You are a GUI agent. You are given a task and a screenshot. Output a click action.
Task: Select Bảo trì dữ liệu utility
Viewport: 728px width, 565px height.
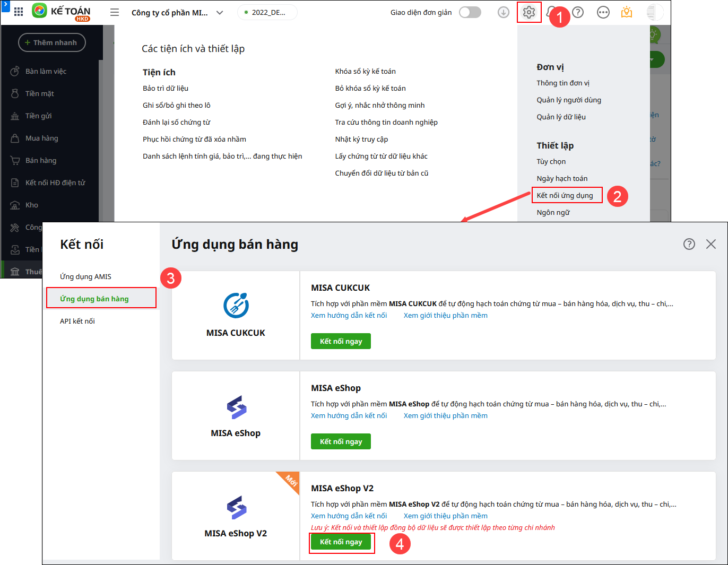(166, 88)
